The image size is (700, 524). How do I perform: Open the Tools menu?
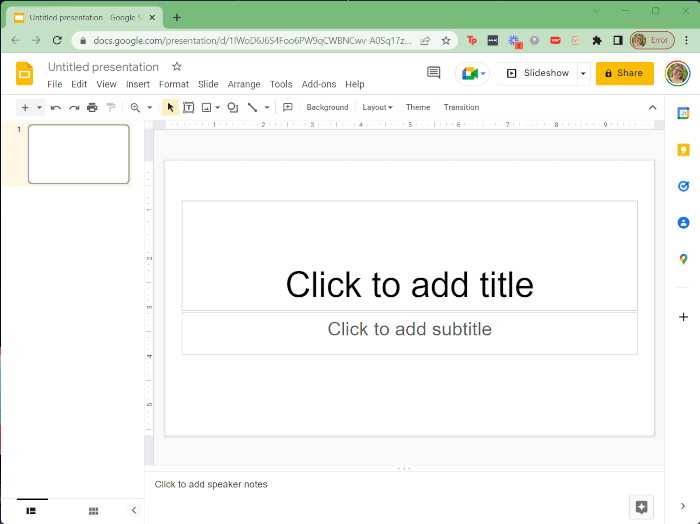(281, 84)
